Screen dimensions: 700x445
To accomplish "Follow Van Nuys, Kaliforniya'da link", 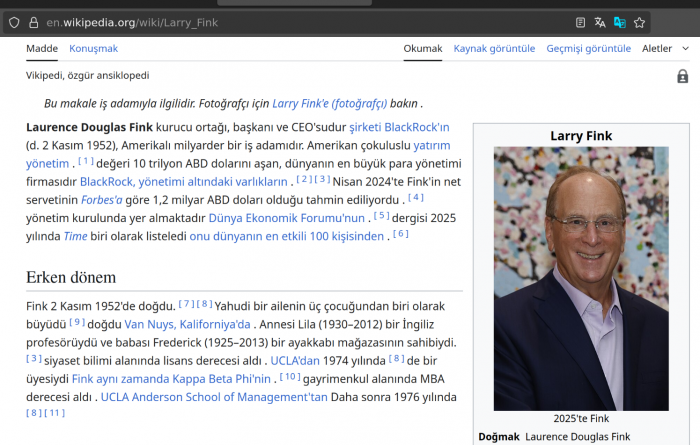I will point(187,324).
